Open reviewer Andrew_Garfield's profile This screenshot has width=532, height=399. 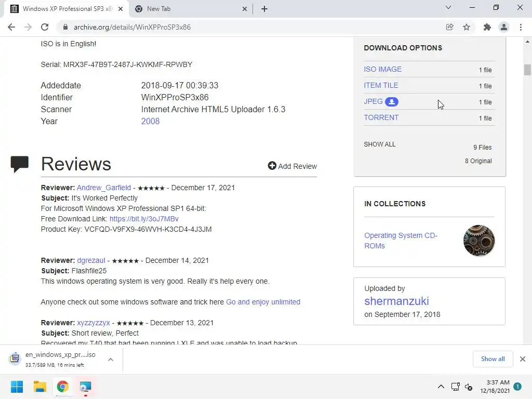(x=104, y=188)
